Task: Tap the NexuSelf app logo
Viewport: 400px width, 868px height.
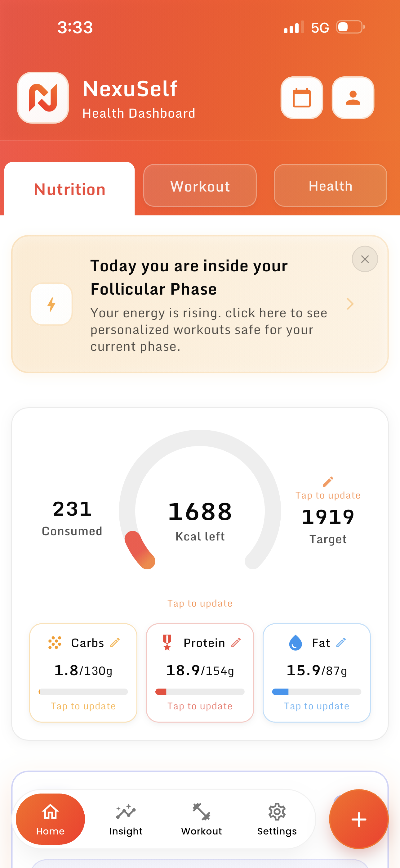Action: point(43,98)
